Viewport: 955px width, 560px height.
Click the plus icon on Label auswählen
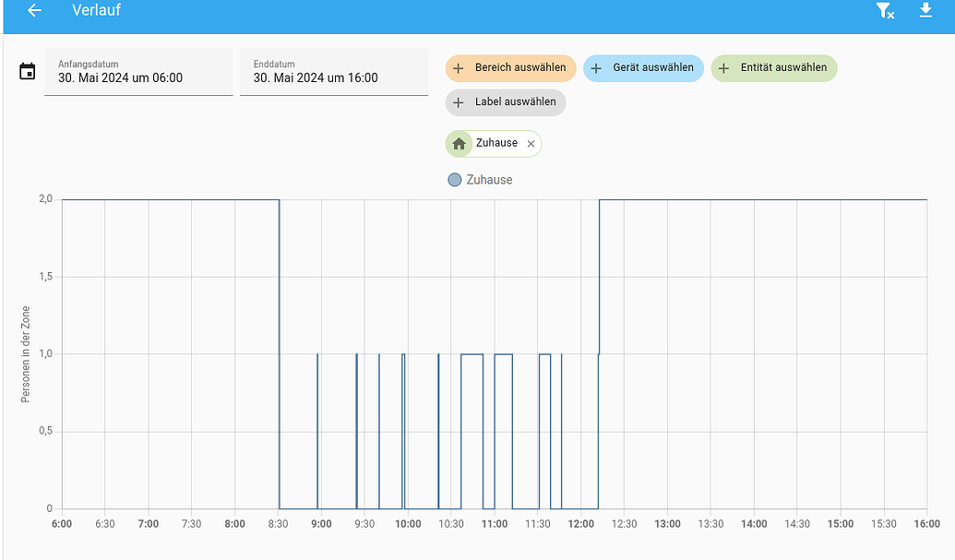coord(459,102)
